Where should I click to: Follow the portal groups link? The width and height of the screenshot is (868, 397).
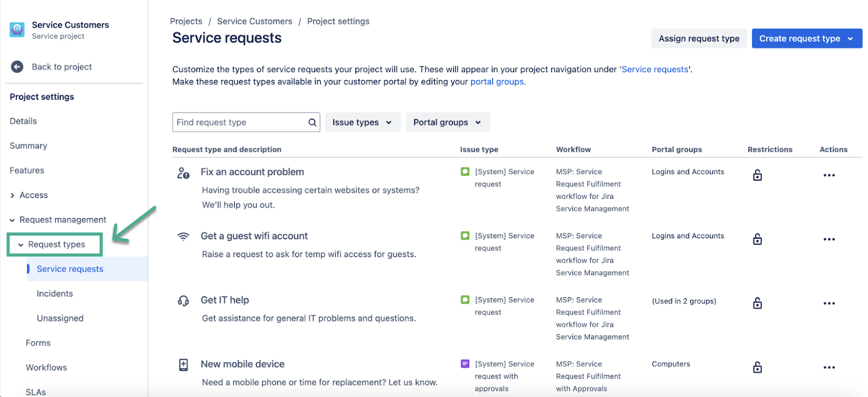coord(497,82)
